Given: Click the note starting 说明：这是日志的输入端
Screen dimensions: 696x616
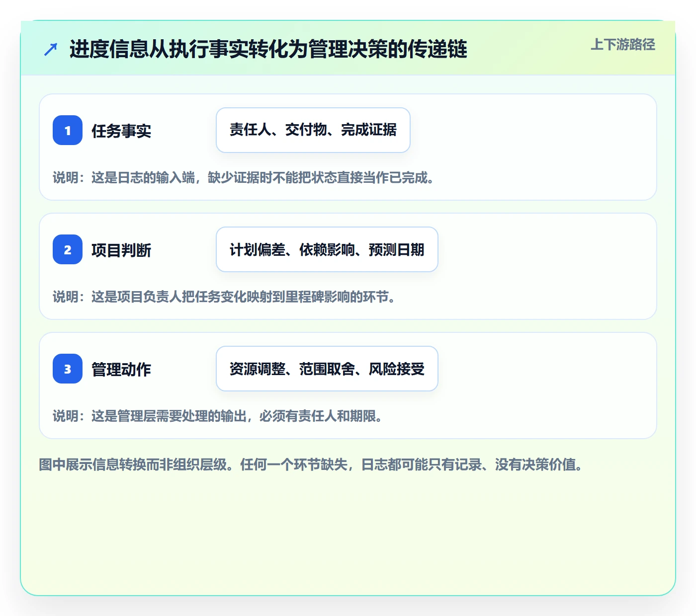Looking at the screenshot, I should coord(244,178).
